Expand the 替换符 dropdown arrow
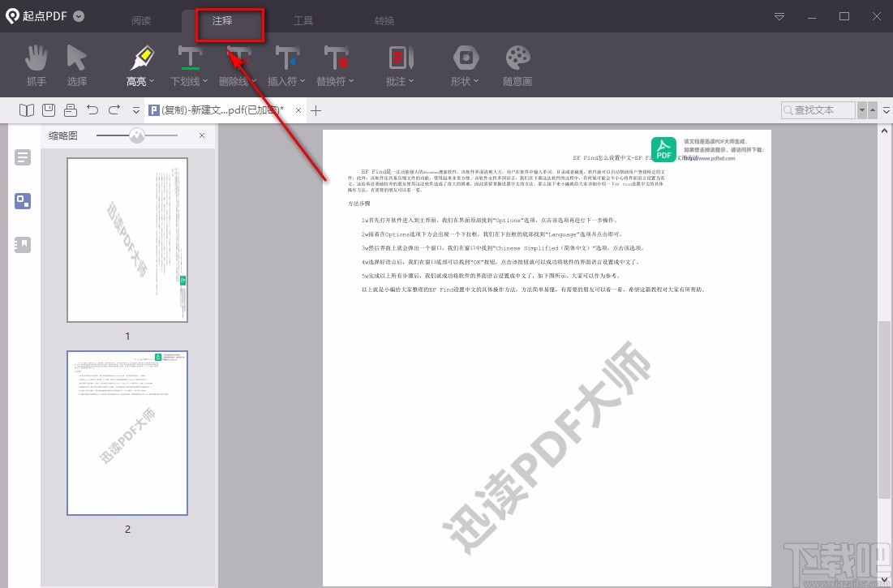 351,81
